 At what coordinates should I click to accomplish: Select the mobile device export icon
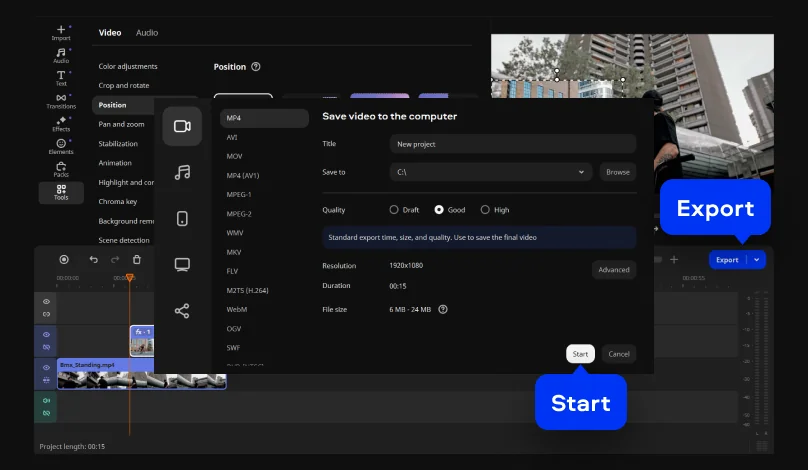point(182,219)
